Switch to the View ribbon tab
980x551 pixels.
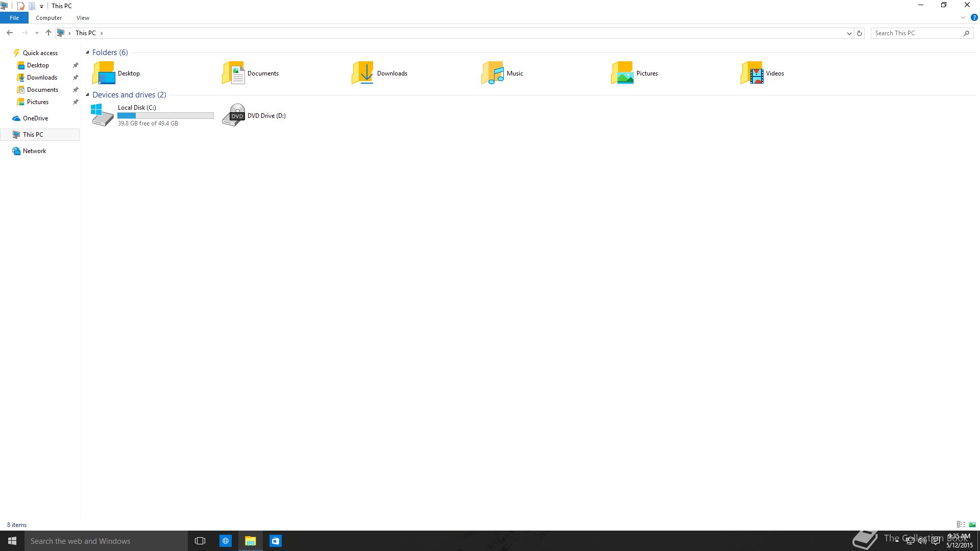[x=83, y=18]
